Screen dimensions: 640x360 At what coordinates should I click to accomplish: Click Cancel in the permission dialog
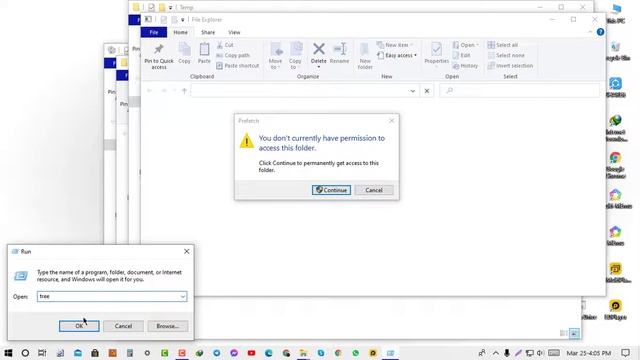(x=374, y=190)
